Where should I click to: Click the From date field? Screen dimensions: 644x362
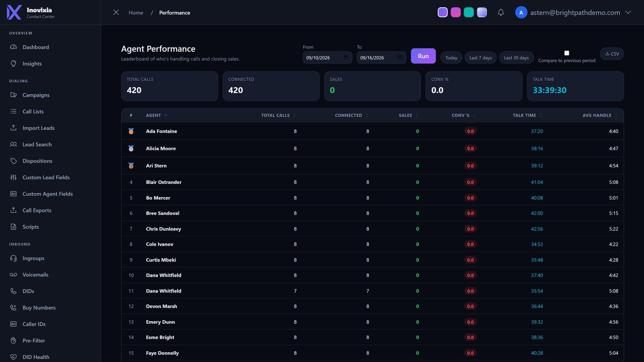[x=327, y=58]
